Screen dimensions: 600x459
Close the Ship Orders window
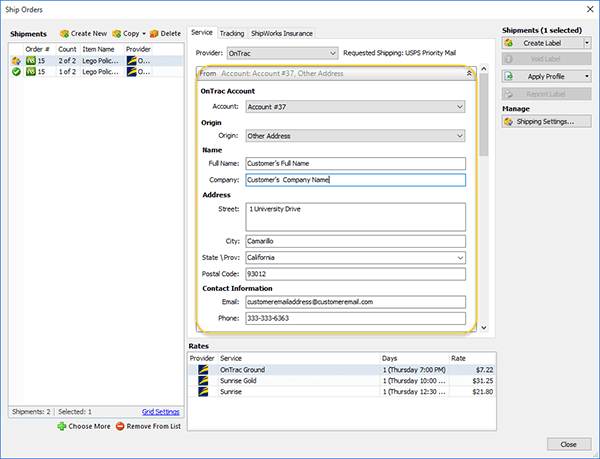click(x=590, y=9)
